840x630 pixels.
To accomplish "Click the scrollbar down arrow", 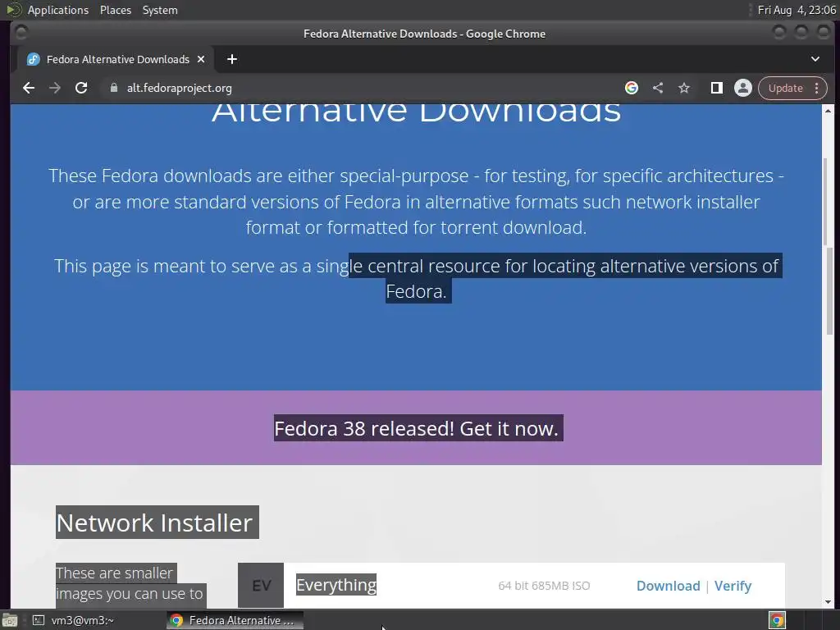I will coord(829,601).
